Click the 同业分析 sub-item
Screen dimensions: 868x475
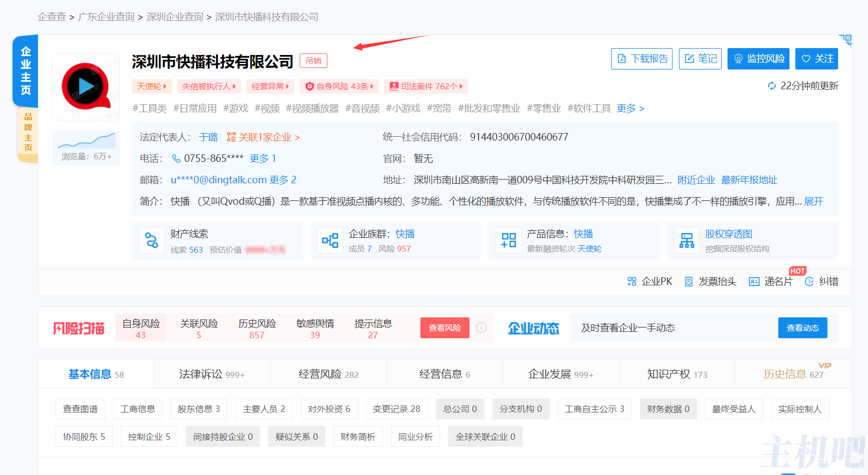click(x=416, y=437)
